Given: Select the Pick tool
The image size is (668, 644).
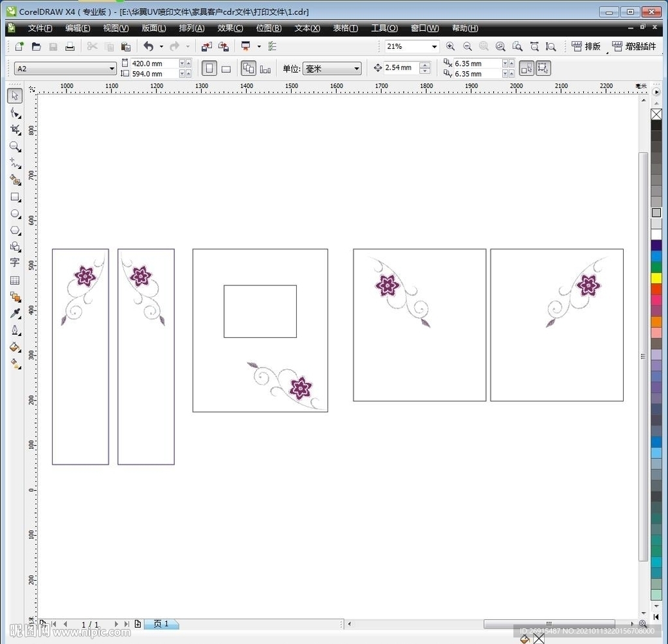Looking at the screenshot, I should tap(15, 96).
